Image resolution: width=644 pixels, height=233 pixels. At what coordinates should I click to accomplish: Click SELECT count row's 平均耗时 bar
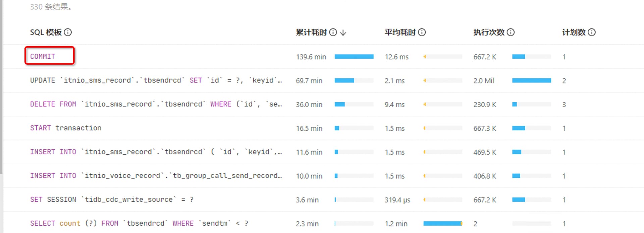[x=443, y=224]
